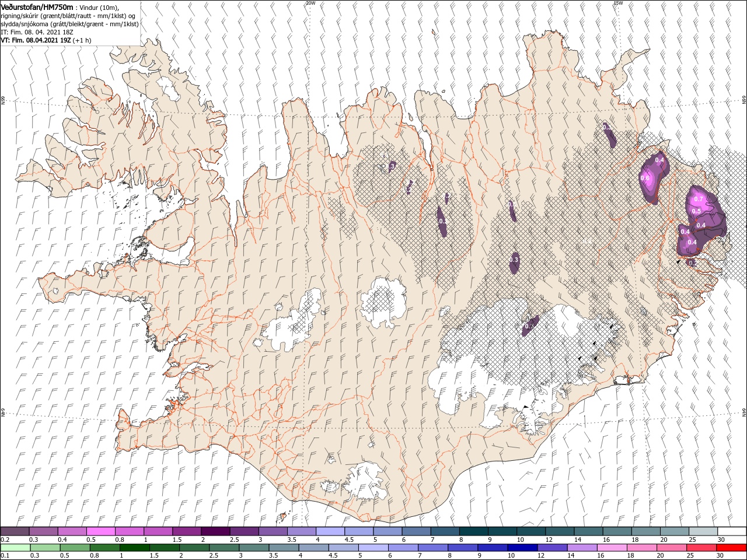Pick the 0.8 green swatch in the lower legend row
The width and height of the screenshot is (747, 560).
(104, 548)
